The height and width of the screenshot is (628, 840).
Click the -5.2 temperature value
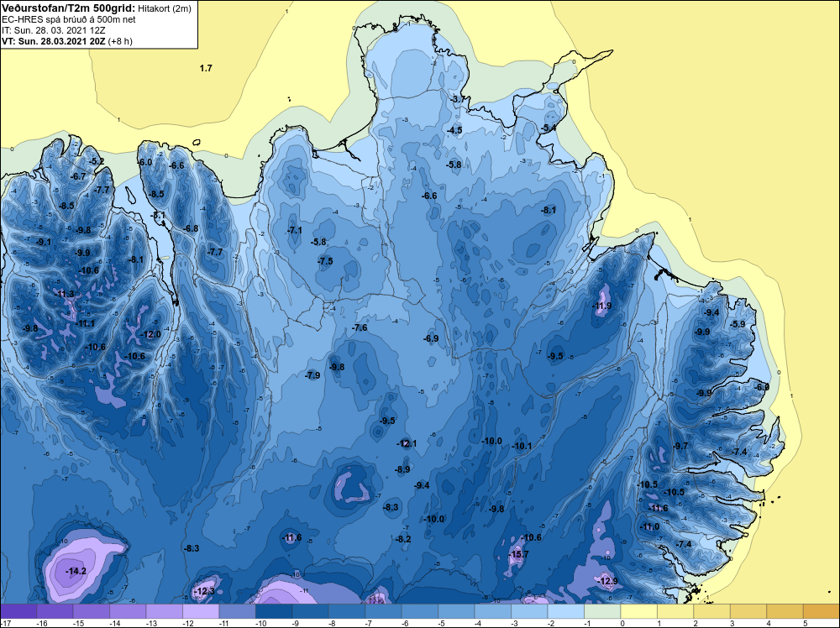97,161
